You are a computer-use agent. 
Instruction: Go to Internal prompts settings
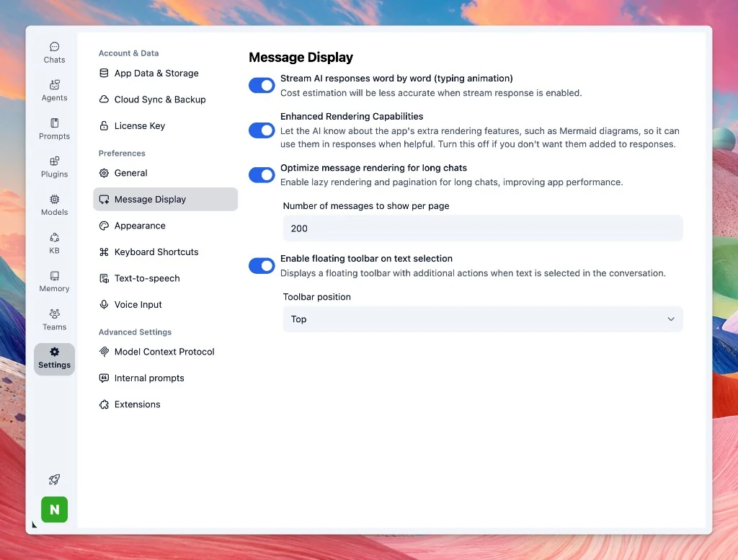[x=165, y=378]
